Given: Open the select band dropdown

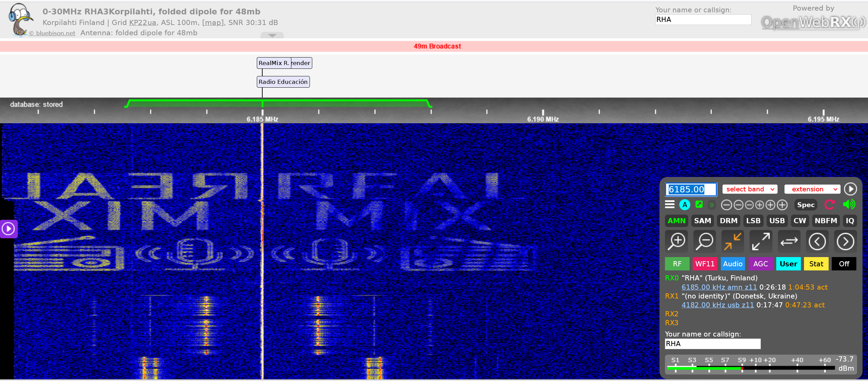Looking at the screenshot, I should coord(750,189).
